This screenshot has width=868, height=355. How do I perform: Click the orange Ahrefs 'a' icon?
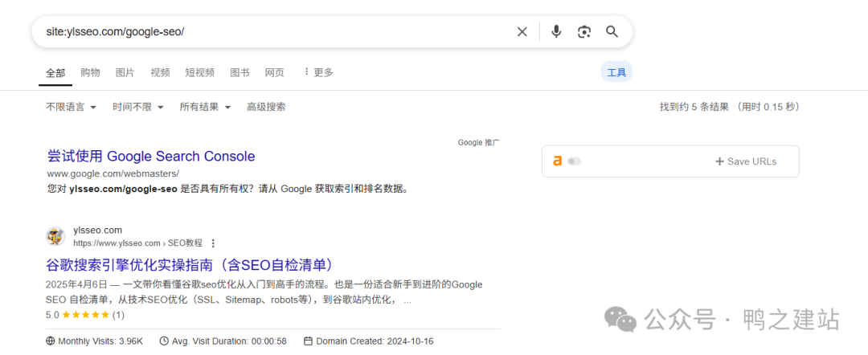[x=558, y=161]
